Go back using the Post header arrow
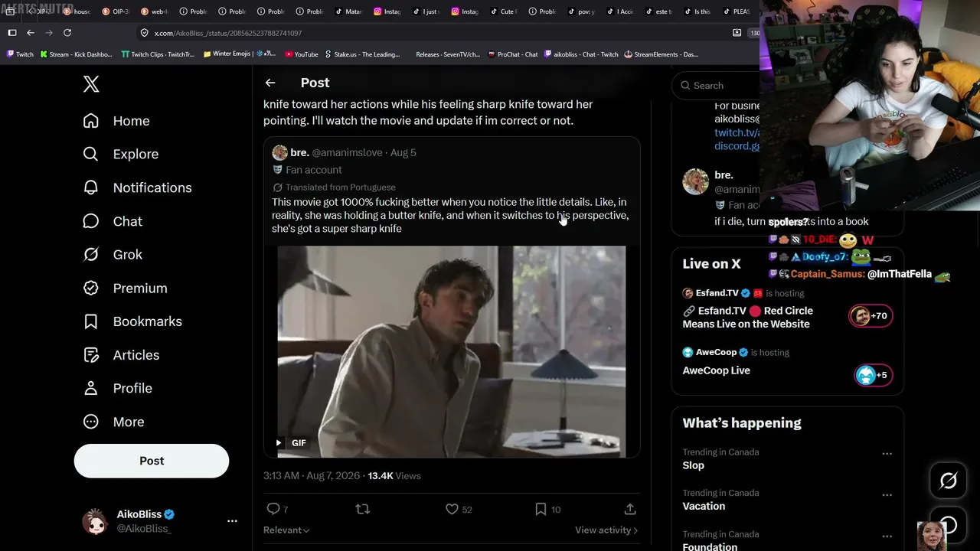This screenshot has height=551, width=980. click(270, 83)
